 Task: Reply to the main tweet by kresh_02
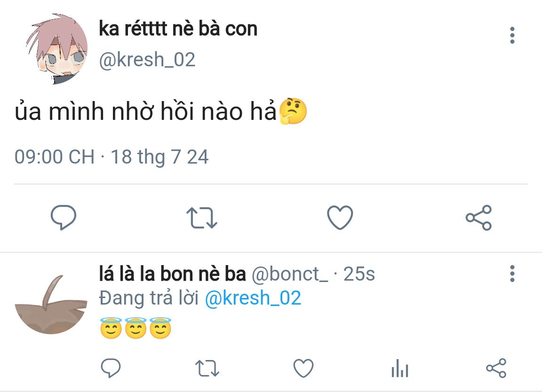tap(63, 218)
